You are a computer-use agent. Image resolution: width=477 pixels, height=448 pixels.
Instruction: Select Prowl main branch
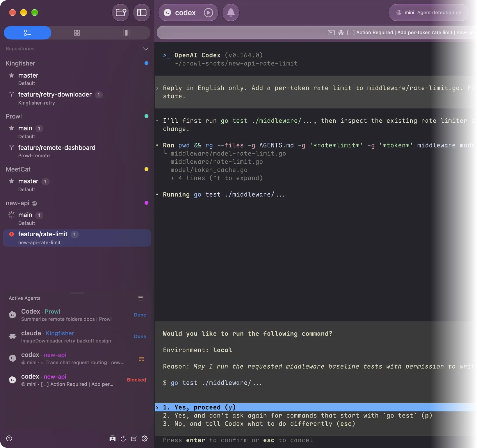pos(77,132)
